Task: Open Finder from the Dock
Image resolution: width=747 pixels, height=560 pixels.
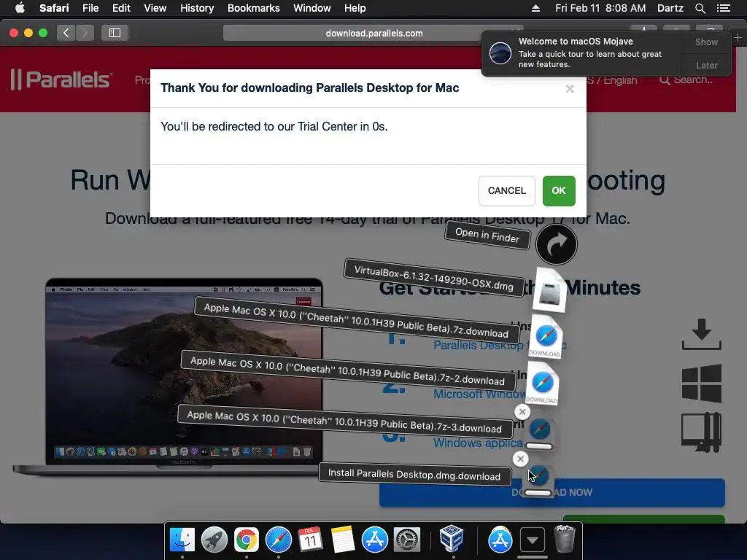Action: pyautogui.click(x=182, y=540)
